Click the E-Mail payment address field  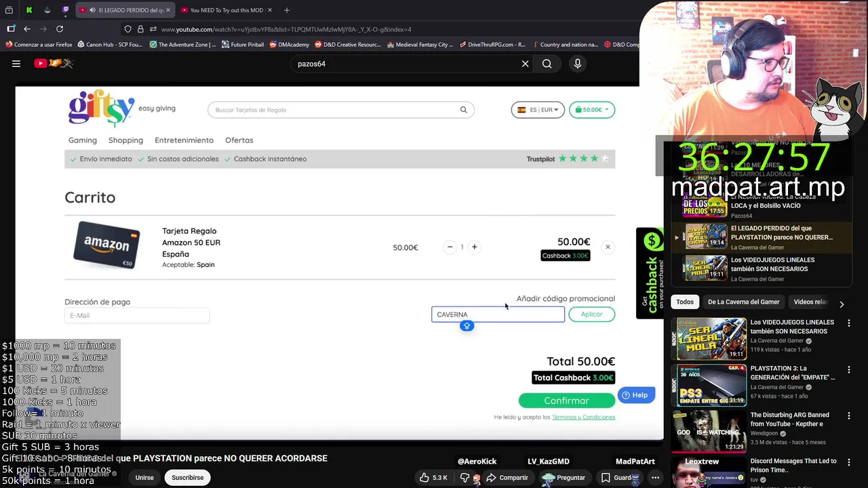pos(137,315)
